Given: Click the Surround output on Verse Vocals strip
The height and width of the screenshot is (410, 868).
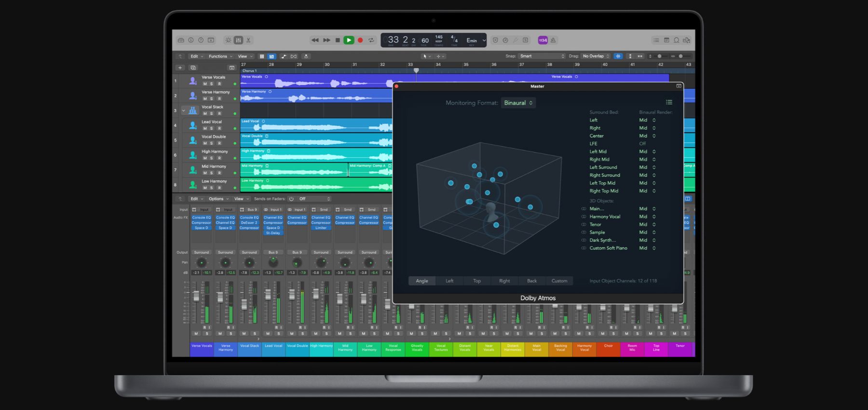Looking at the screenshot, I should coord(202,252).
